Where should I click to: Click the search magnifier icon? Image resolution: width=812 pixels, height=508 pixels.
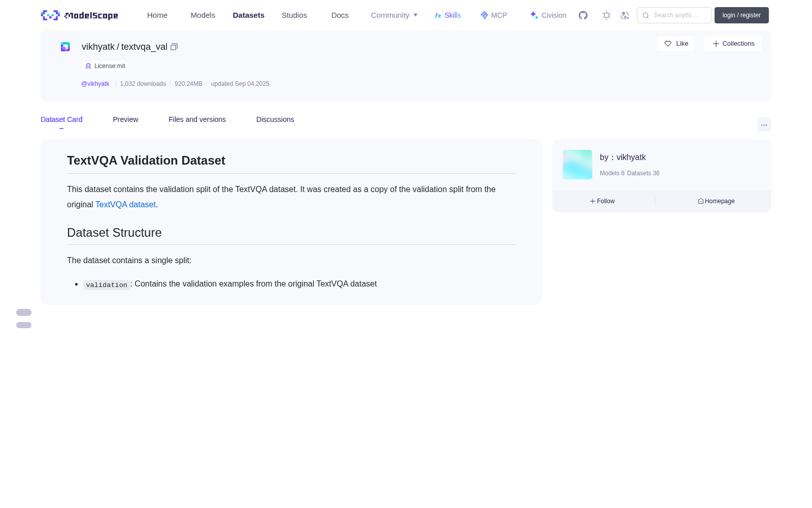[x=646, y=15]
